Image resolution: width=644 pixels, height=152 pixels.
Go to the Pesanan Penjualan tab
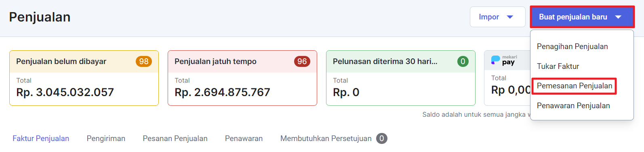(175, 139)
